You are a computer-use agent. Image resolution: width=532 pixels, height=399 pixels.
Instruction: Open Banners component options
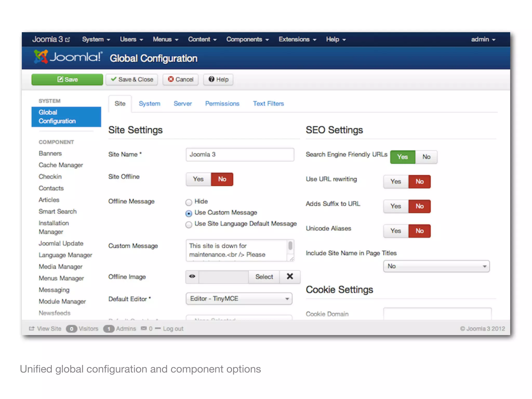pyautogui.click(x=50, y=153)
